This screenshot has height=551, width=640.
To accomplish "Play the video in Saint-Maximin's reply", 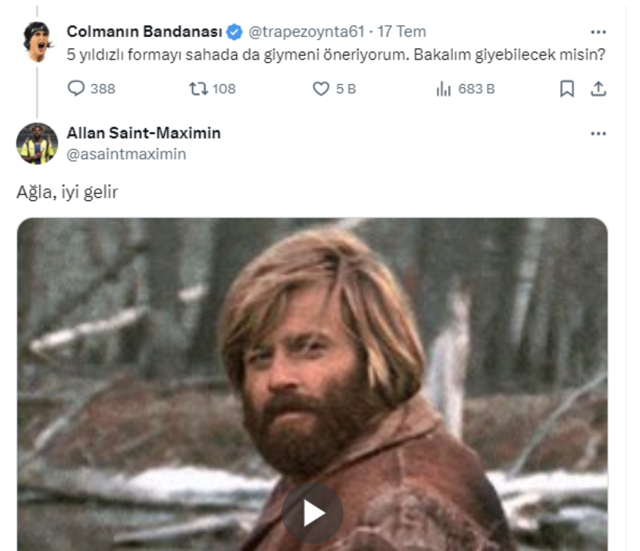I will click(313, 513).
